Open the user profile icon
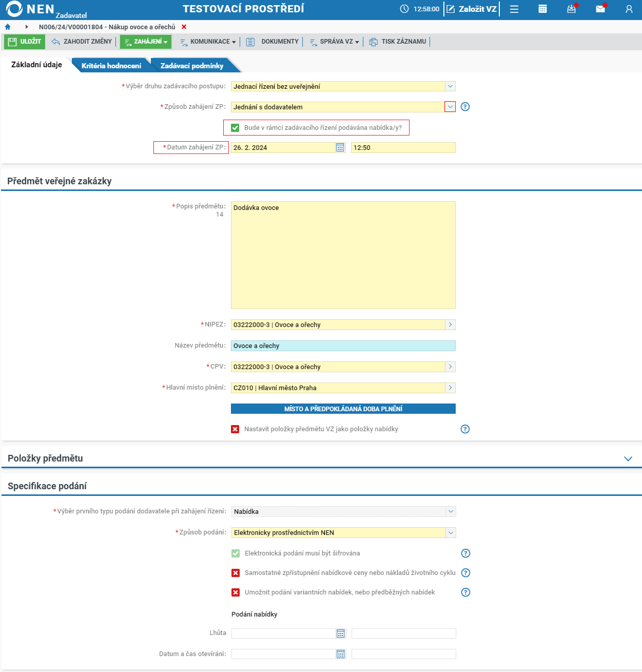Screen dimensions: 642x672 [x=629, y=9]
